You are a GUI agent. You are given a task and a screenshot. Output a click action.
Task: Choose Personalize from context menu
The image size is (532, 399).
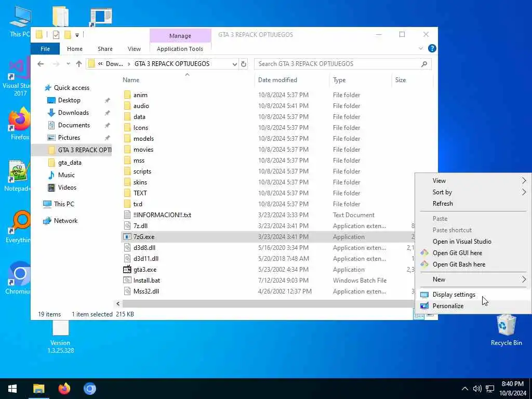point(473,305)
